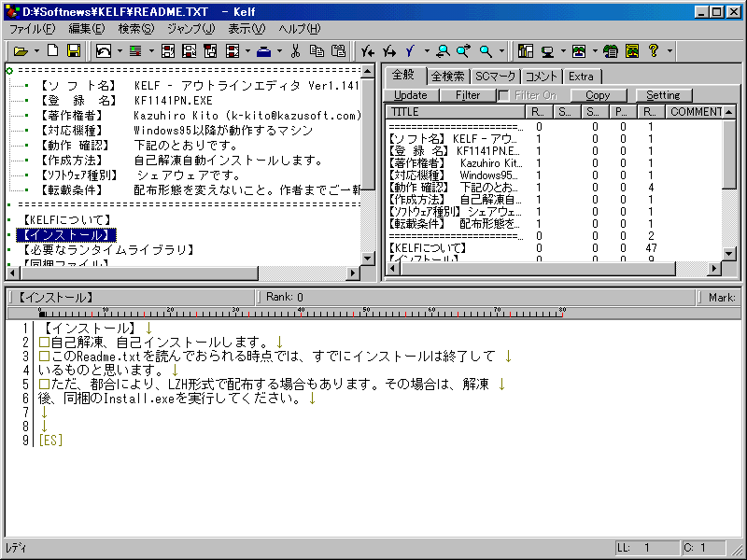Search forward with right-arrow magnifier icon
747x560 pixels.
[463, 51]
